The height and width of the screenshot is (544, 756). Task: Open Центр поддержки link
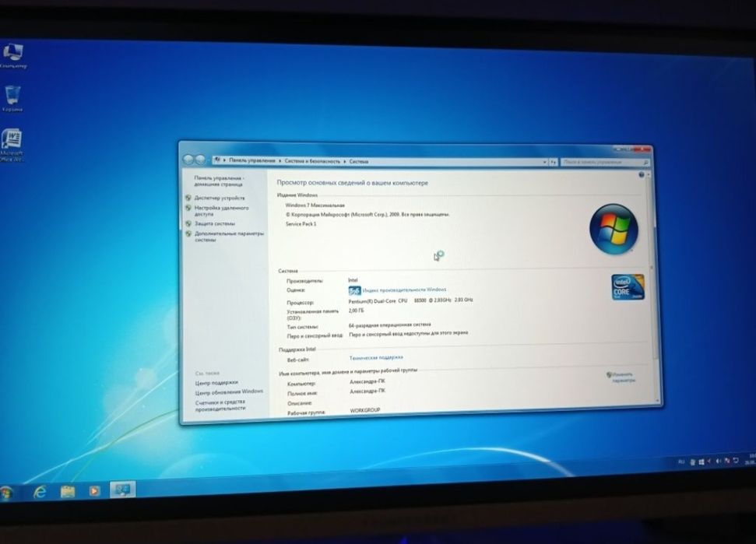[216, 383]
